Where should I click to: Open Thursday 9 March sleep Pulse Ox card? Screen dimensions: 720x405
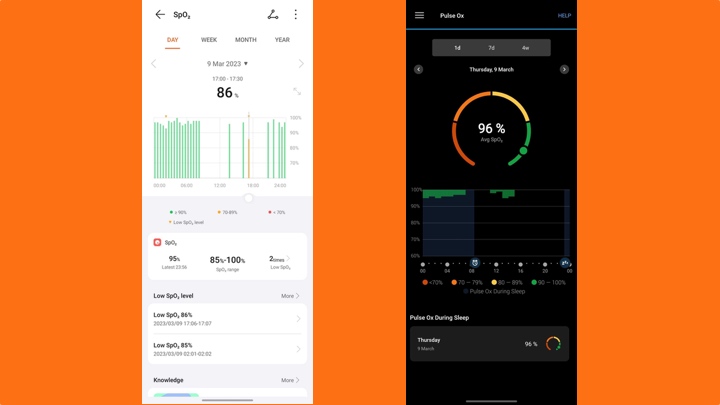click(x=489, y=343)
